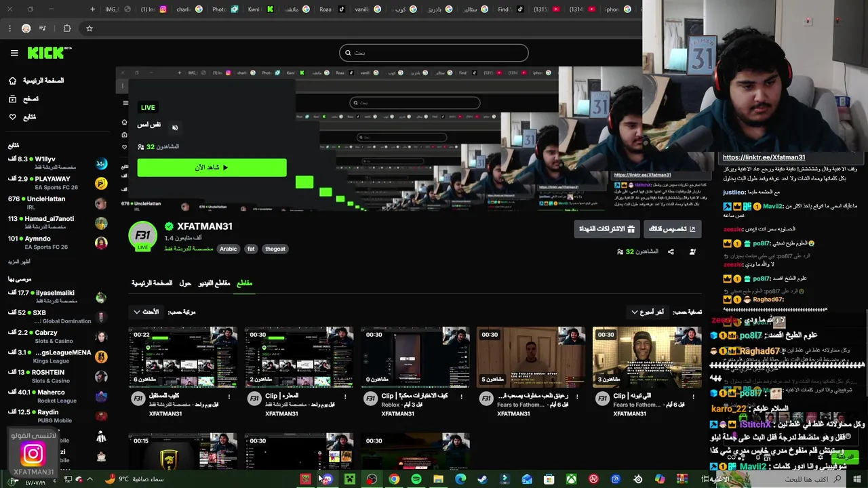The width and height of the screenshot is (868, 488).
Task: Select the fat tag chip
Action: coord(251,249)
